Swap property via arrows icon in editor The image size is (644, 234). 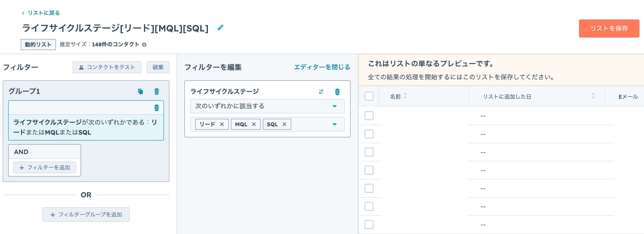pos(321,92)
